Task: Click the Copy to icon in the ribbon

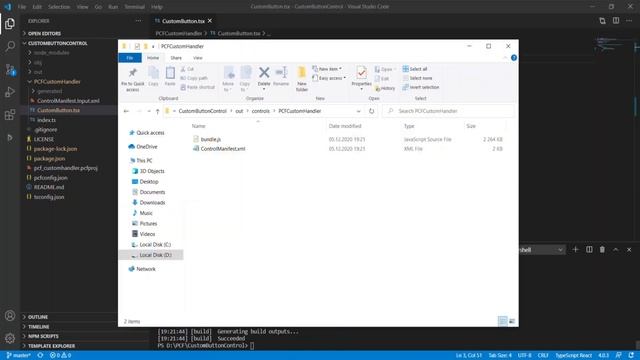Action: click(245, 79)
